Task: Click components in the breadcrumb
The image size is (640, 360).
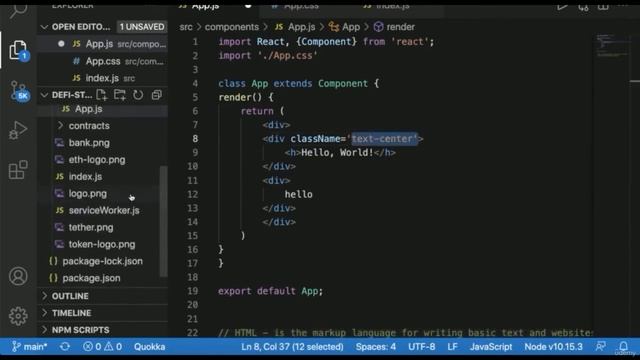Action: (x=231, y=27)
